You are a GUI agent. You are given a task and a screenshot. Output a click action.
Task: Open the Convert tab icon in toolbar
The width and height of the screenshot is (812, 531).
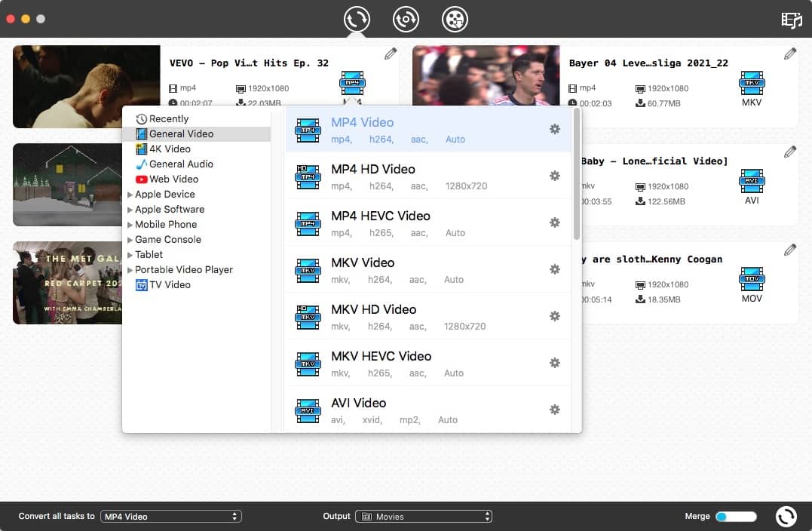coord(357,19)
